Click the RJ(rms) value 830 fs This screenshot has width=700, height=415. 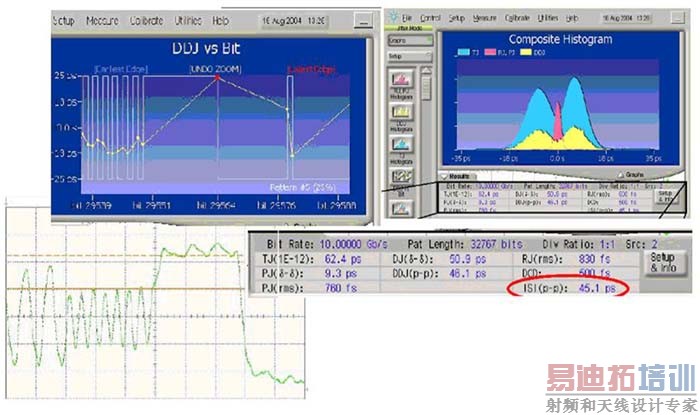click(x=594, y=259)
